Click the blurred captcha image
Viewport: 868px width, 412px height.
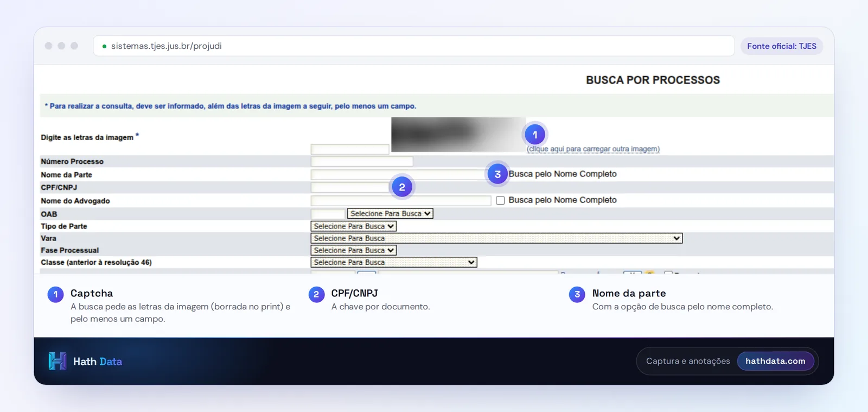pos(458,135)
